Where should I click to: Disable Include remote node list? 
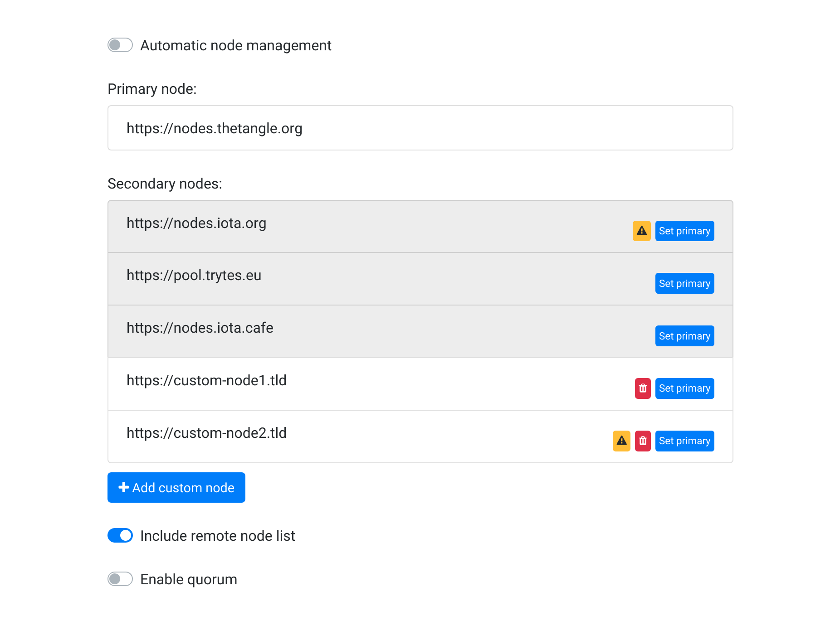120,535
